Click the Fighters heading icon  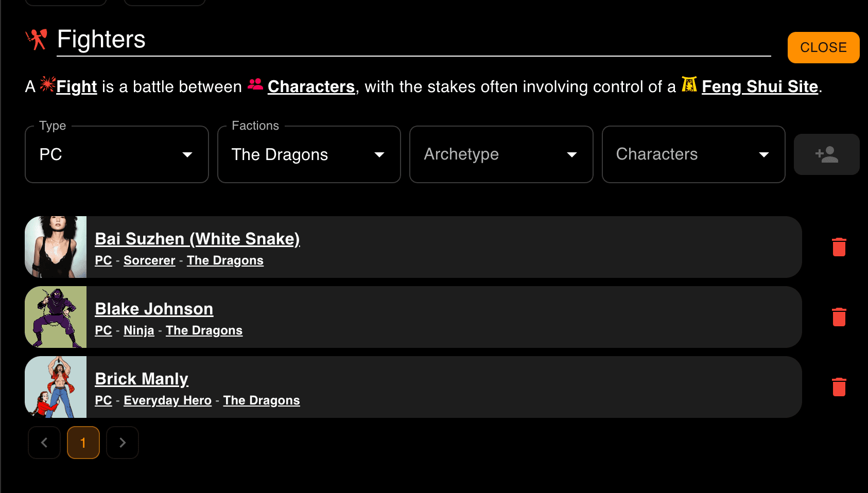tap(37, 39)
